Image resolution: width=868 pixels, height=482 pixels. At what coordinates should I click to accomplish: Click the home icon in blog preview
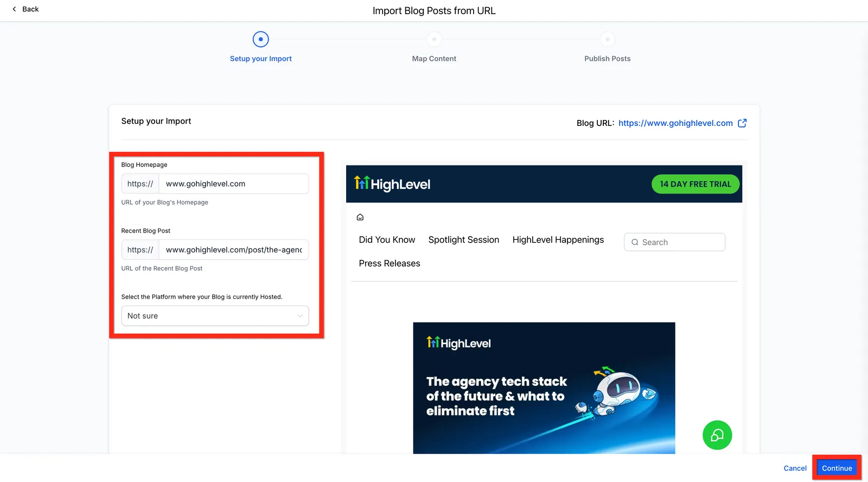click(x=360, y=217)
